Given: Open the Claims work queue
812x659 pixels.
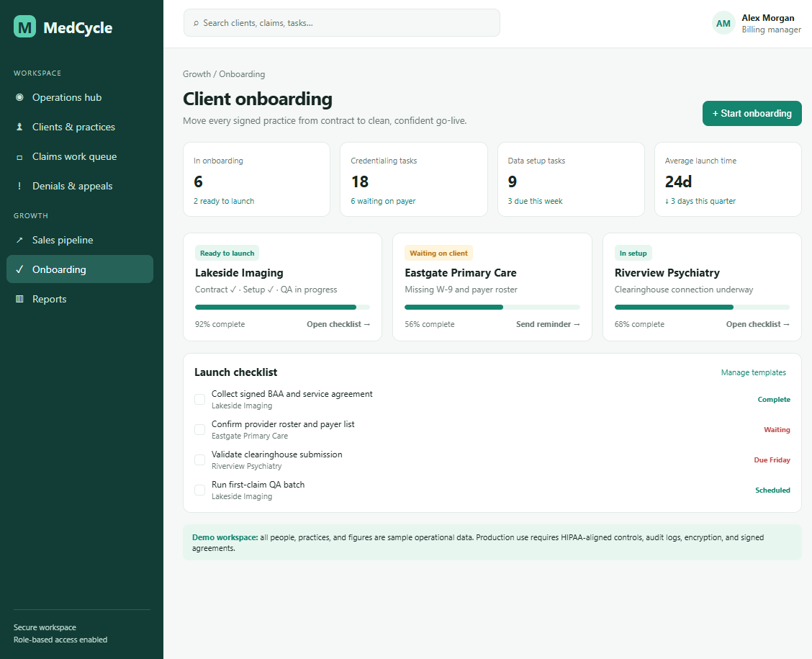Looking at the screenshot, I should [x=80, y=156].
